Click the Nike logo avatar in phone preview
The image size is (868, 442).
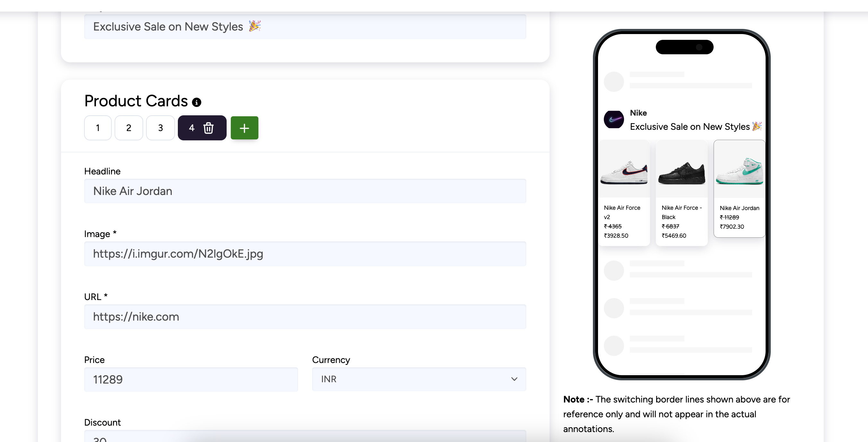pyautogui.click(x=613, y=119)
